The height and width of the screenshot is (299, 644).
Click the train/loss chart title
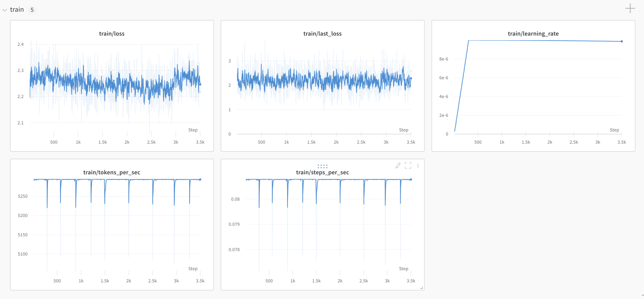[111, 33]
